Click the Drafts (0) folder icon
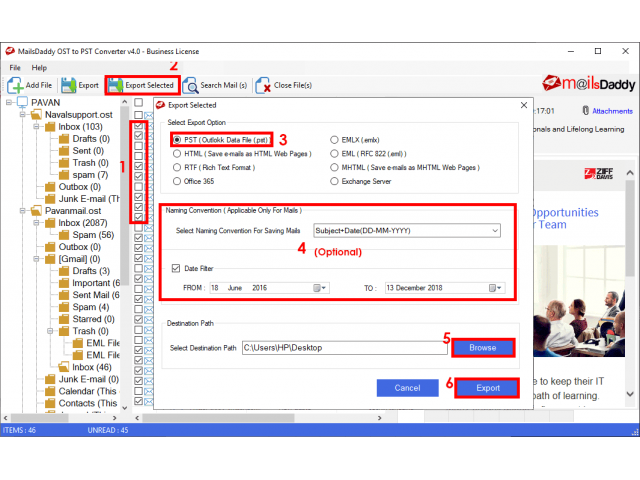Screen dimensions: 640x480 click(64, 139)
